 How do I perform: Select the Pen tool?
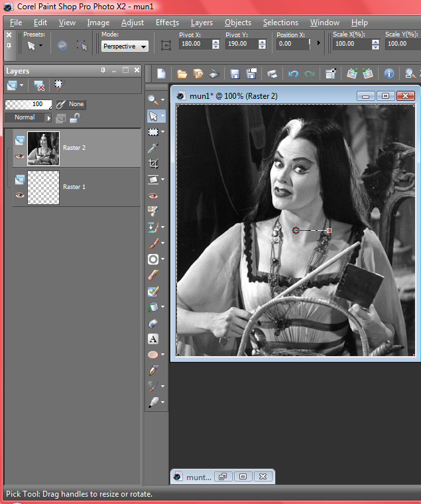[x=153, y=370]
